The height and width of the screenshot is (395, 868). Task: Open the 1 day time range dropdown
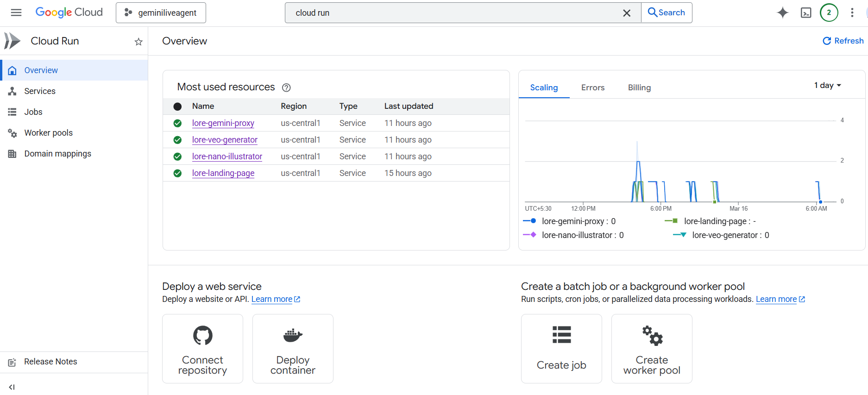(x=828, y=85)
